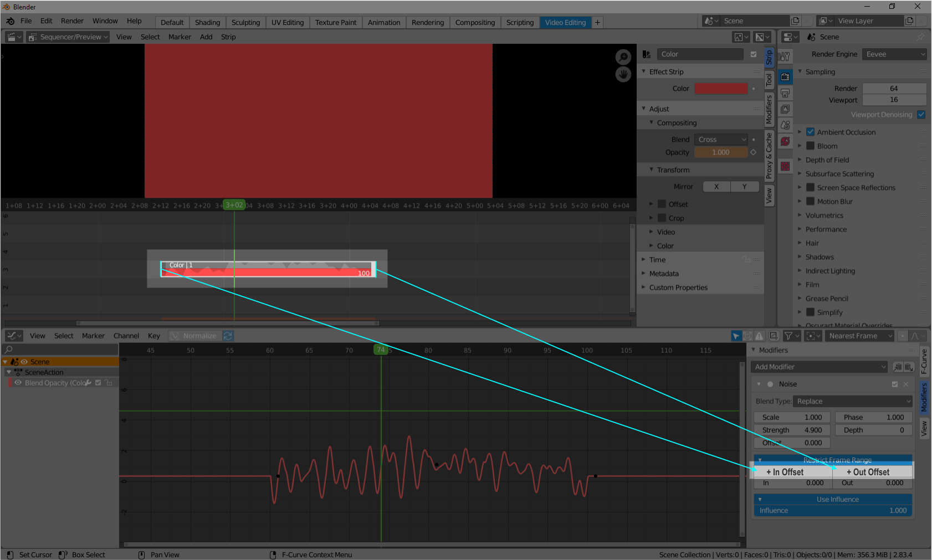
Task: Switch to the Compositing workspace tab
Action: click(475, 22)
